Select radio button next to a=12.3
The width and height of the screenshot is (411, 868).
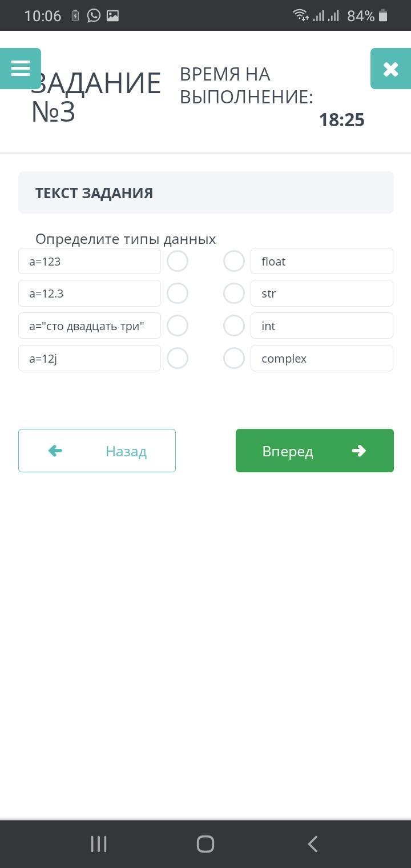pos(178,294)
